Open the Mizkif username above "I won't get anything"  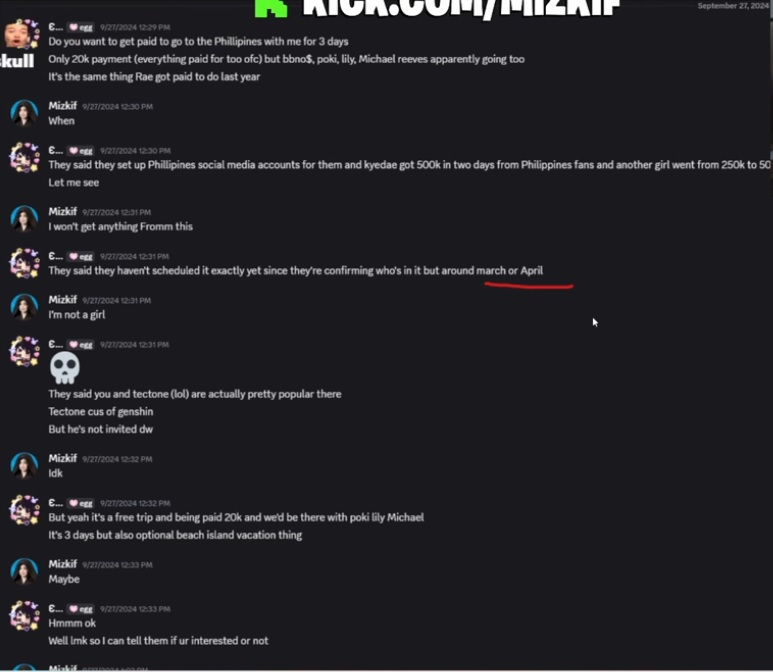(63, 212)
